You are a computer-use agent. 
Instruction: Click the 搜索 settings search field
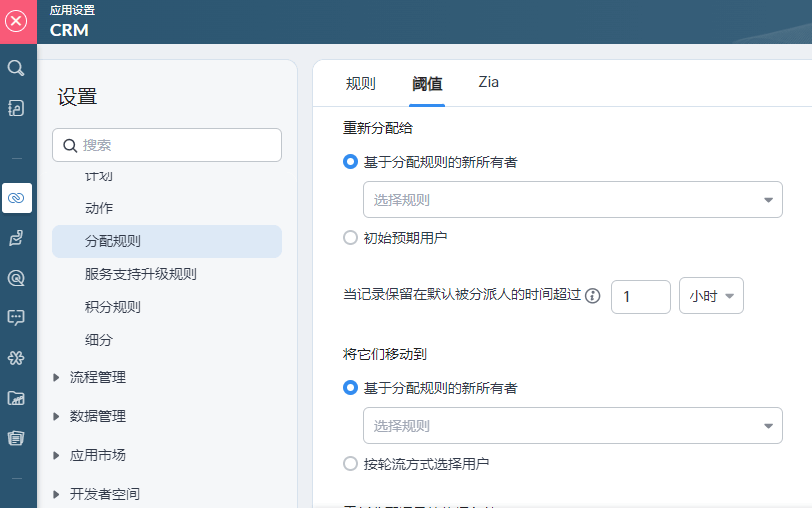pyautogui.click(x=167, y=145)
